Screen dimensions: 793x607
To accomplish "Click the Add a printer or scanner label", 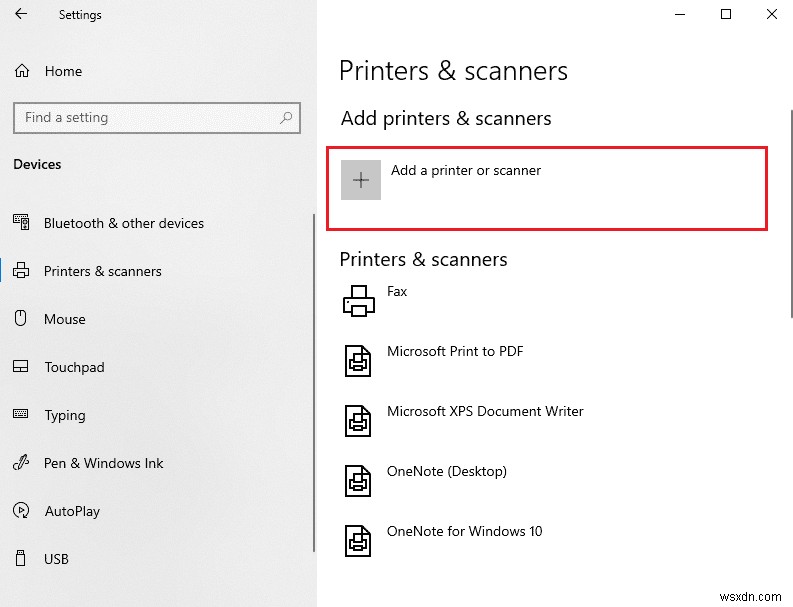I will [466, 170].
